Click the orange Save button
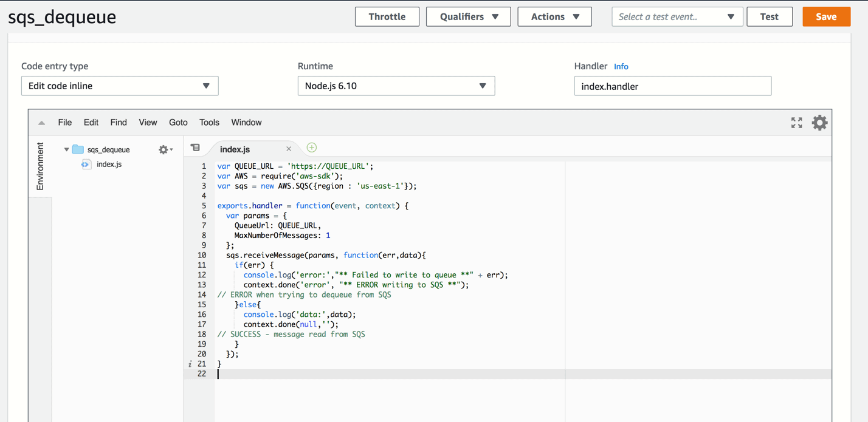This screenshot has width=868, height=422. 825,17
